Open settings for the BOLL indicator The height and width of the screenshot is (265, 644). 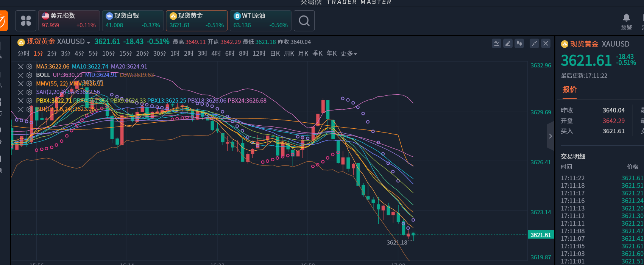pyautogui.click(x=29, y=75)
